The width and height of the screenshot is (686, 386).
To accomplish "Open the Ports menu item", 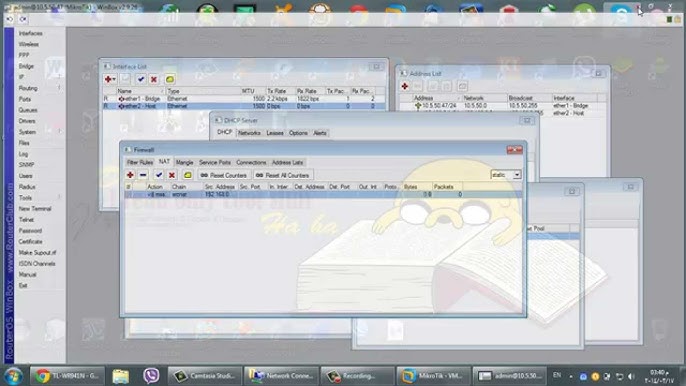I will (25, 99).
